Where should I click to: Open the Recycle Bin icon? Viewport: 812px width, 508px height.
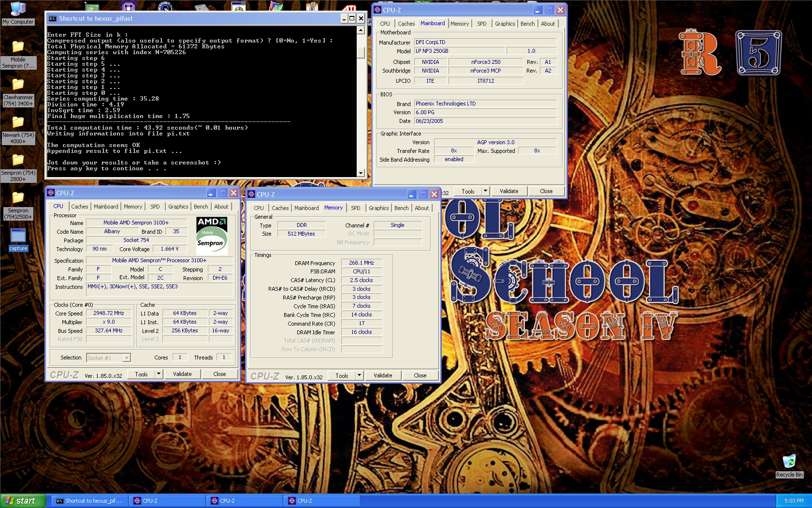click(x=789, y=466)
